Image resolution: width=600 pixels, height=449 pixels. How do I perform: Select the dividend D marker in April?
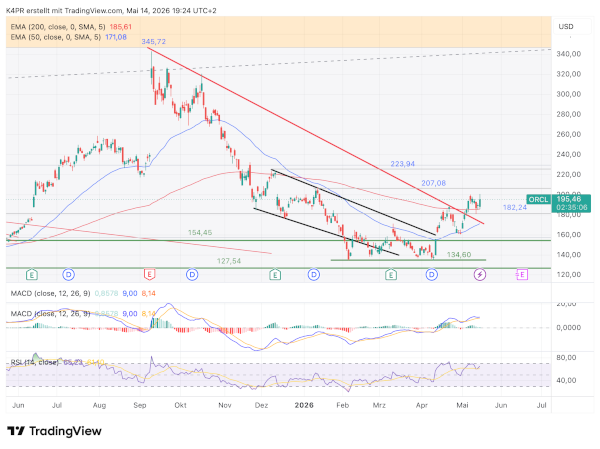[432, 274]
